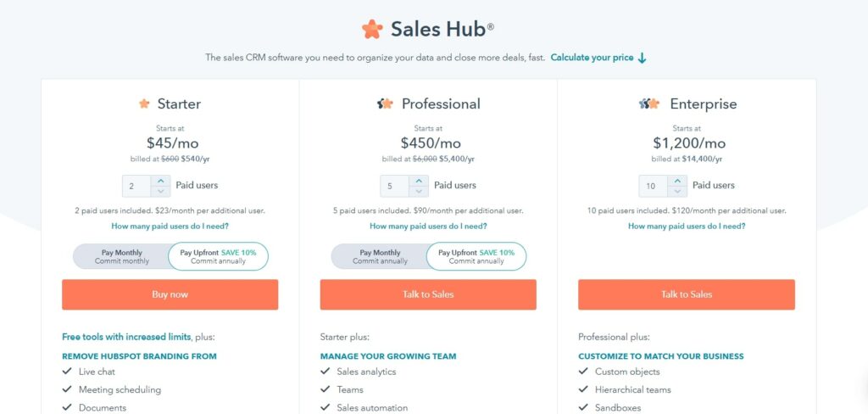This screenshot has height=414, width=868.
Task: Increase Starter paid users with up arrow
Action: (160, 181)
